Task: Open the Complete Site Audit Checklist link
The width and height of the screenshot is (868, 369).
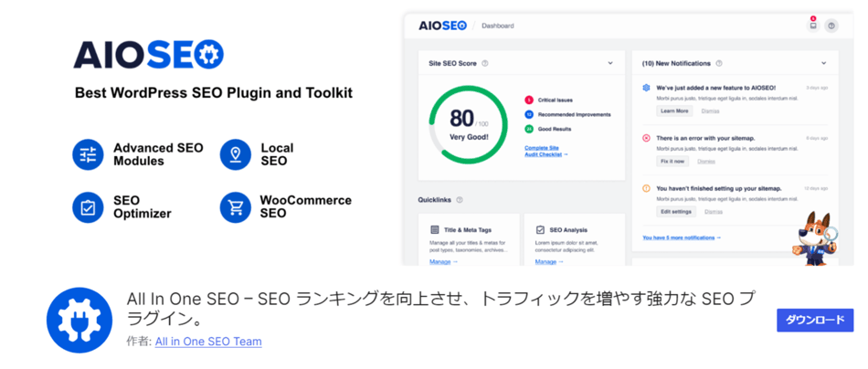Action: tap(545, 151)
